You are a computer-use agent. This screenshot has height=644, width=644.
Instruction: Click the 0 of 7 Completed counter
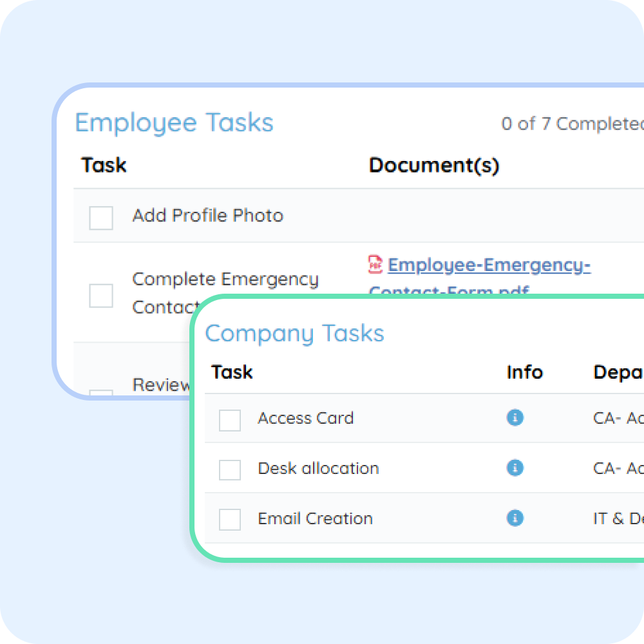coord(573,124)
